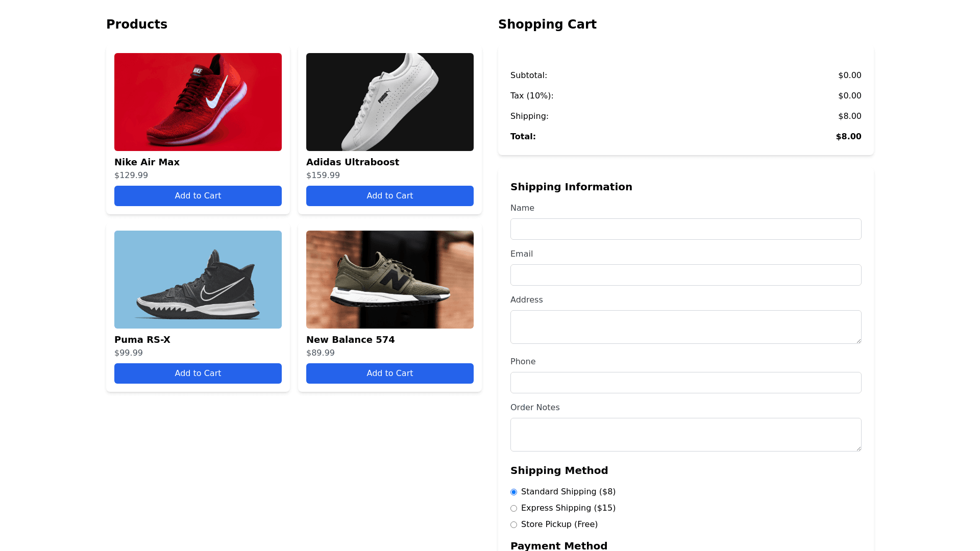Viewport: 980px width, 551px height.
Task: Click inside the Address text area
Action: point(685,327)
